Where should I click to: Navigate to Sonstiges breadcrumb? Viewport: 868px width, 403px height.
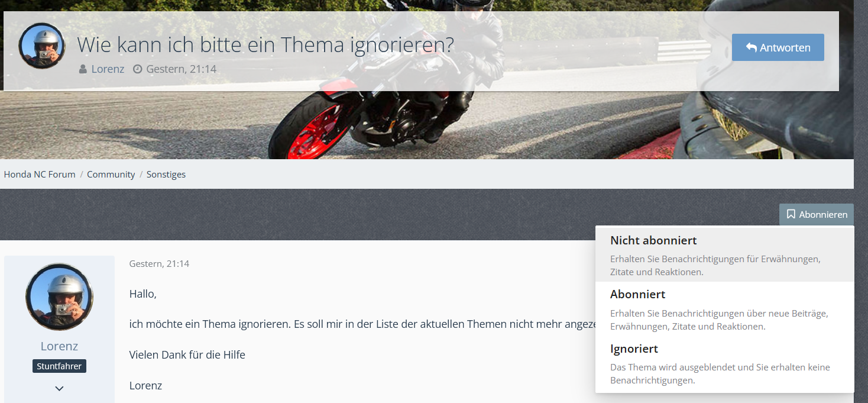pos(166,174)
